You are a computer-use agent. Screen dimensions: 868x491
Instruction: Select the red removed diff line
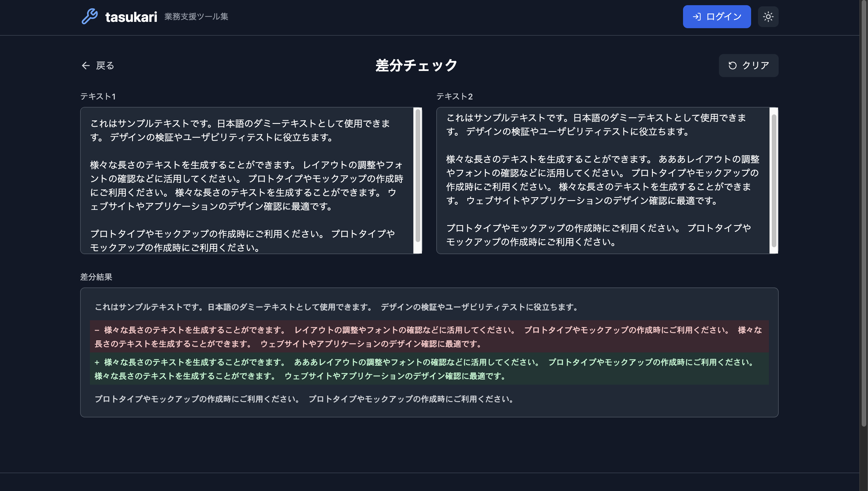click(x=429, y=337)
